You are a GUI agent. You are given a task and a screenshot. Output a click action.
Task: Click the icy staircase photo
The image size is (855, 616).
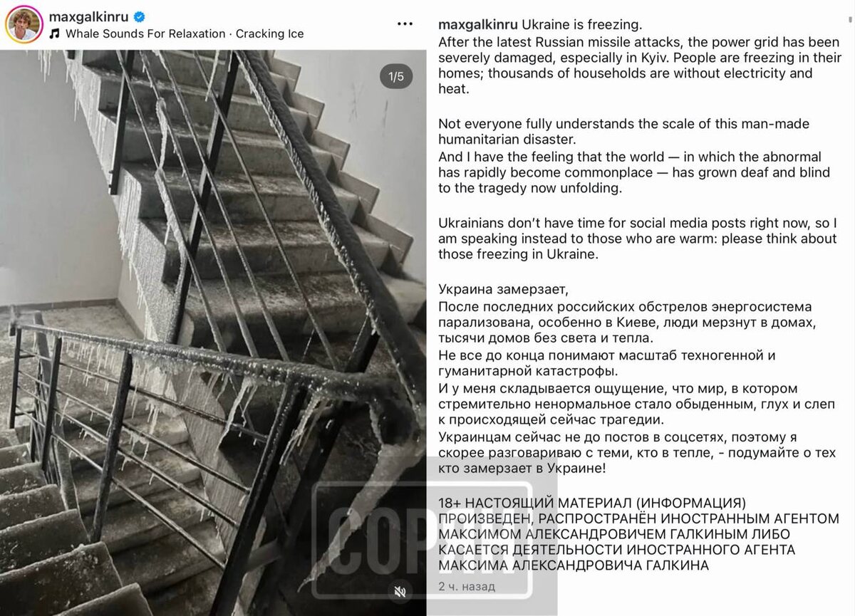pos(214,333)
